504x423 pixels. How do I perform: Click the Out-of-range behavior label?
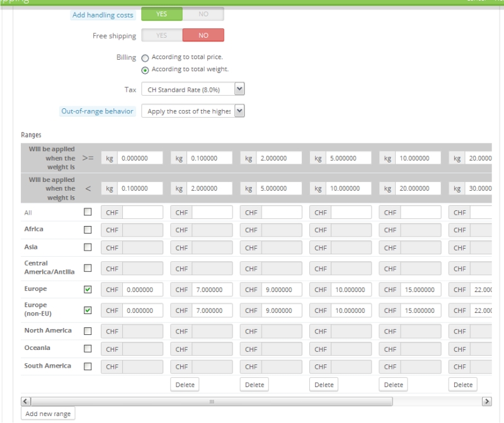coord(97,111)
